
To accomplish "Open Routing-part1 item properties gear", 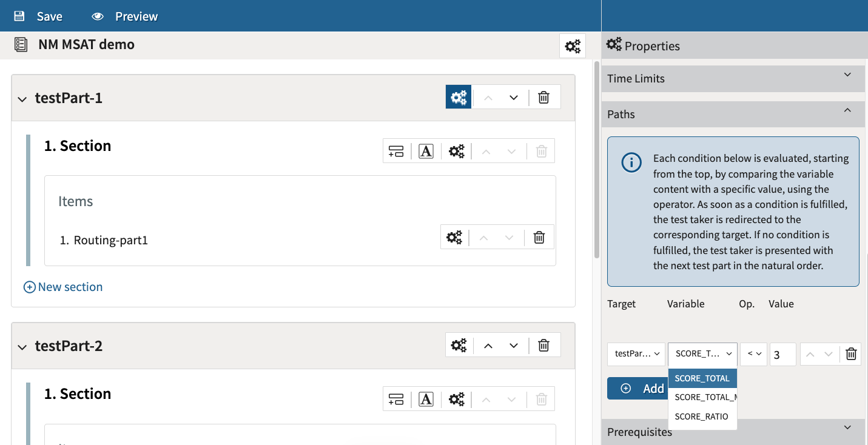I will point(454,238).
